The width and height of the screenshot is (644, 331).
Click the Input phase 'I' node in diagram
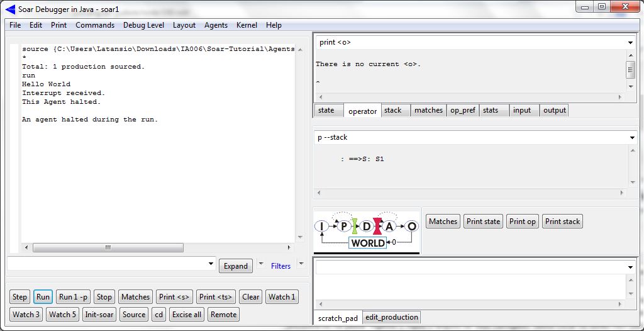tap(322, 227)
